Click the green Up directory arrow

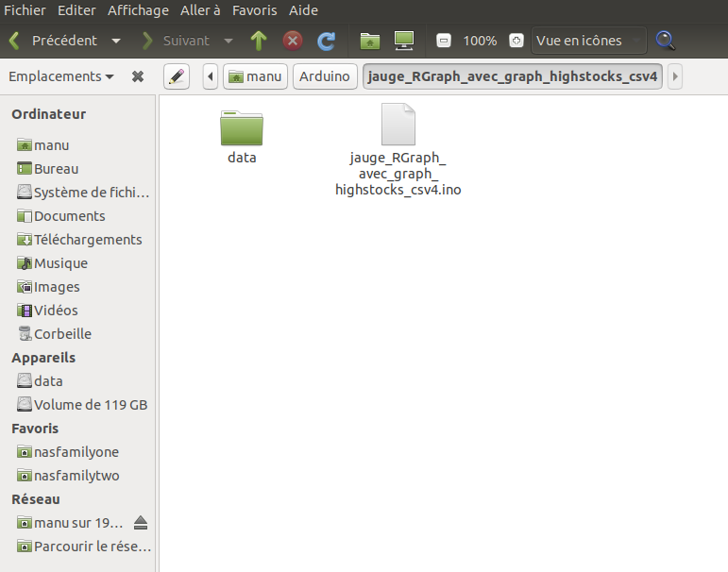[259, 41]
